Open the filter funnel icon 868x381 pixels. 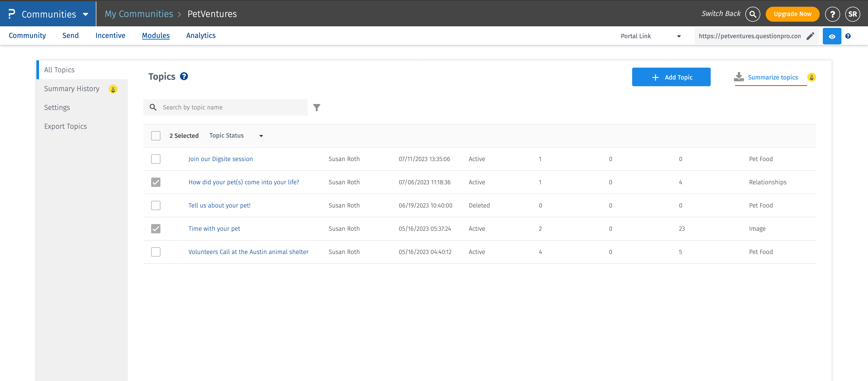316,107
